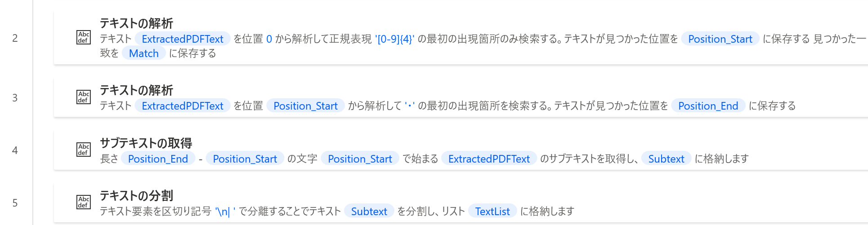
Task: Click the サブテキストの取得 action icon
Action: pos(84,150)
